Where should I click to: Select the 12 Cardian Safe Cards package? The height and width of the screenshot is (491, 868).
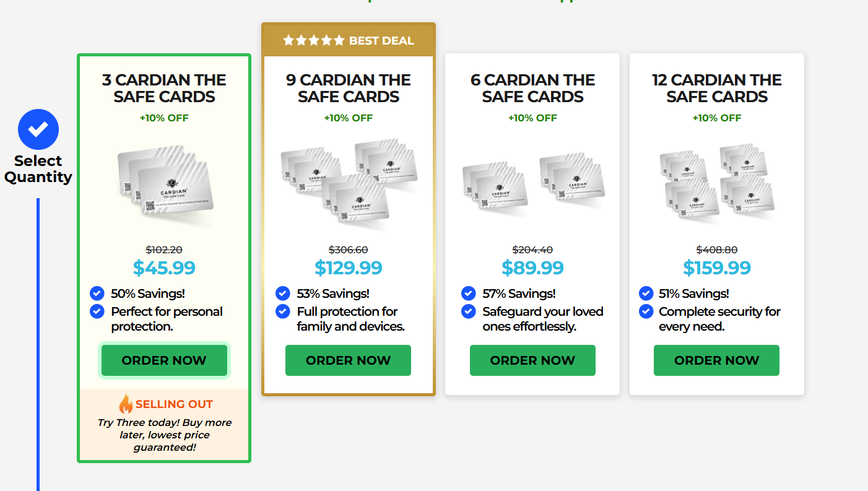pyautogui.click(x=717, y=89)
